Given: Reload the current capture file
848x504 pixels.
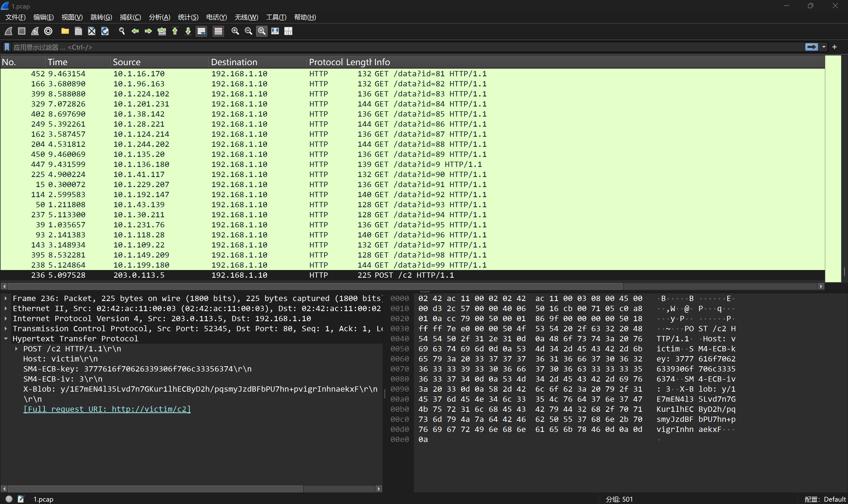Looking at the screenshot, I should coord(105,31).
